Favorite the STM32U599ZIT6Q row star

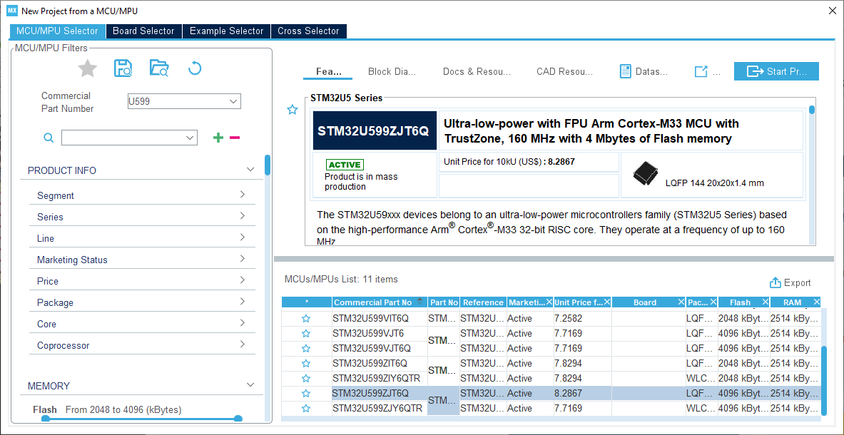point(306,363)
